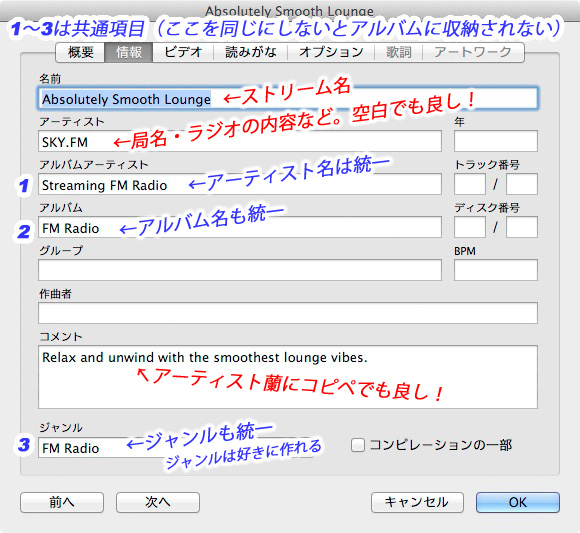Viewport: 580px width, 533px height.
Task: Confirm with the OK button
Action: tap(518, 502)
